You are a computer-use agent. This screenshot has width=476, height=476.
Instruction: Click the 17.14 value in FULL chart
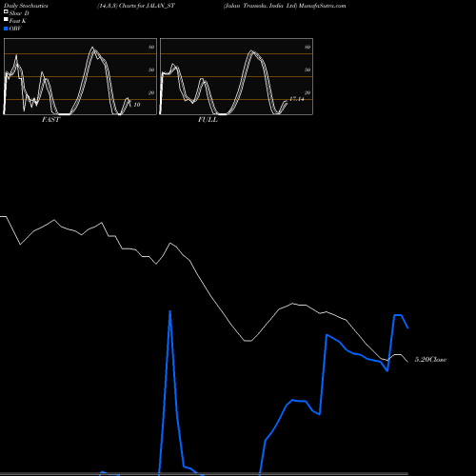pyautogui.click(x=297, y=99)
